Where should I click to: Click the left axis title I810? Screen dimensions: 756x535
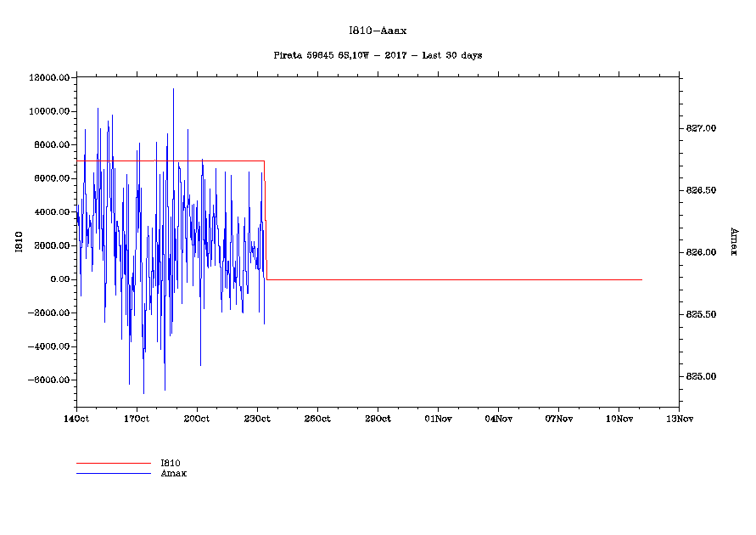click(x=18, y=242)
